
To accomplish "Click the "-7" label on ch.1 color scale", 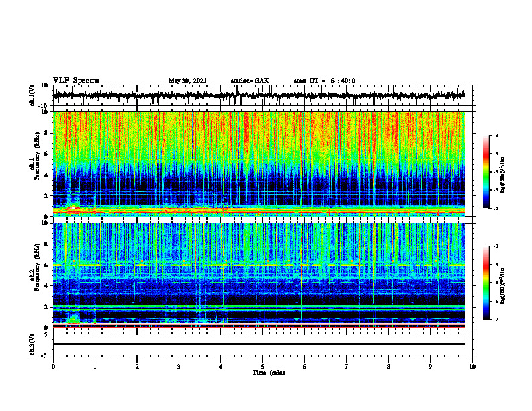I will pos(496,208).
